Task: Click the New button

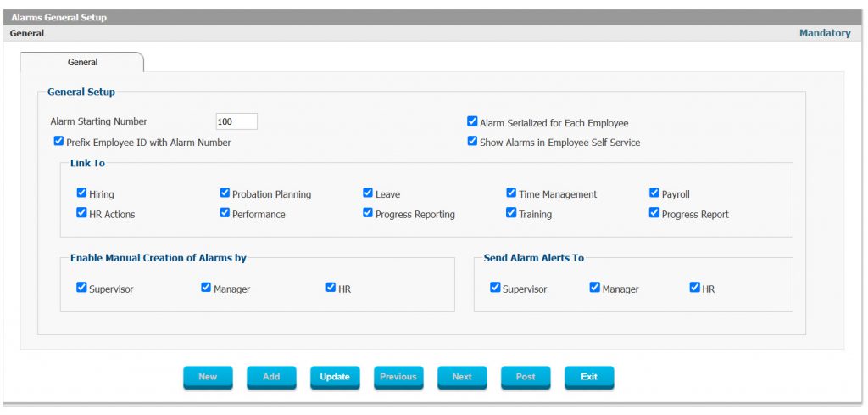Action: click(x=209, y=378)
